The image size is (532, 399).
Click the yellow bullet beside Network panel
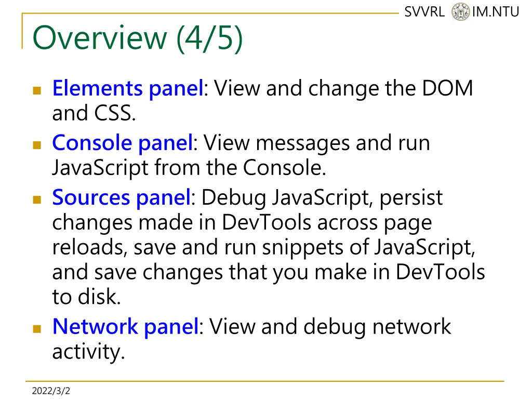[37, 329]
